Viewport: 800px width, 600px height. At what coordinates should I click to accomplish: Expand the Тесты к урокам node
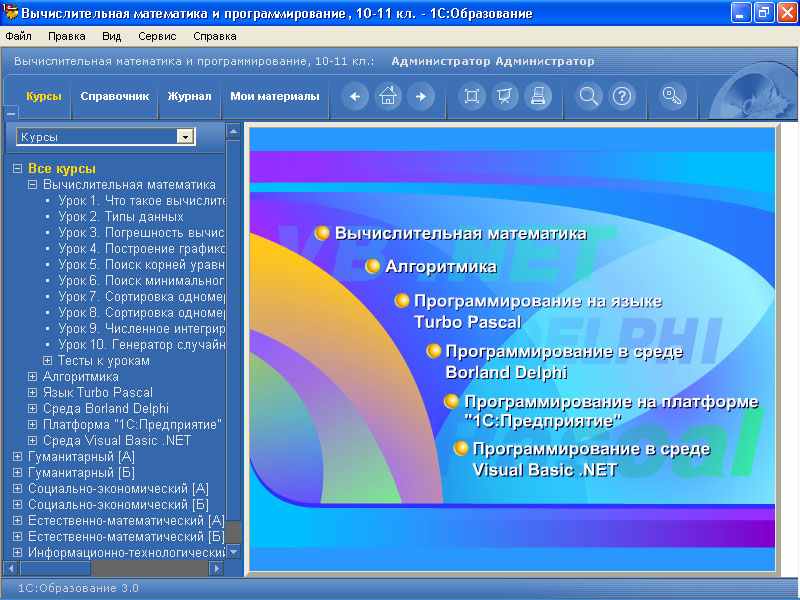tap(47, 361)
